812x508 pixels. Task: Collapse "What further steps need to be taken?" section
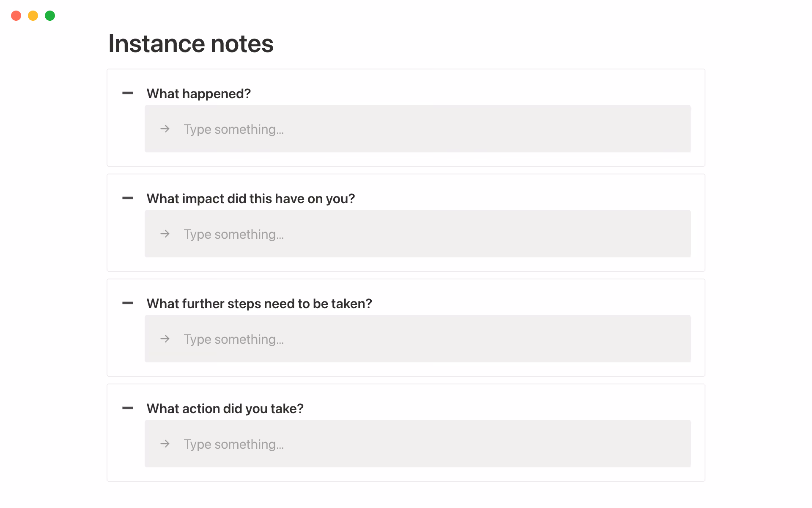tap(128, 303)
